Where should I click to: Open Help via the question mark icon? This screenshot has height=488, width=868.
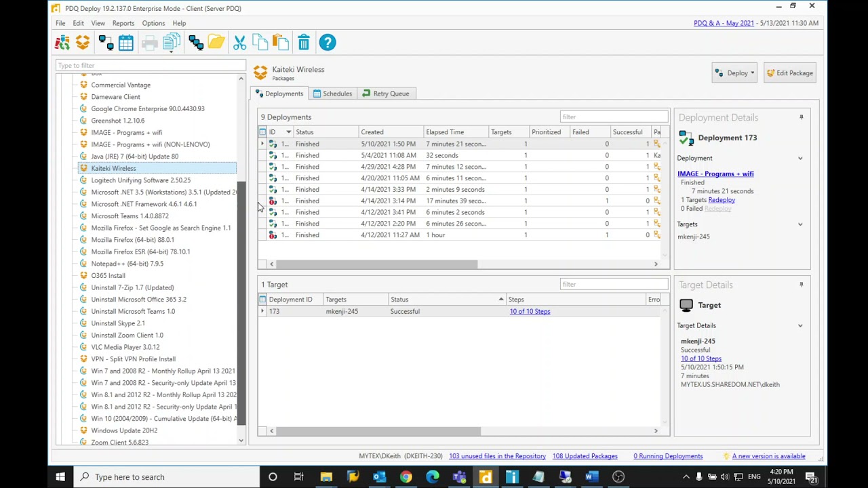(328, 43)
